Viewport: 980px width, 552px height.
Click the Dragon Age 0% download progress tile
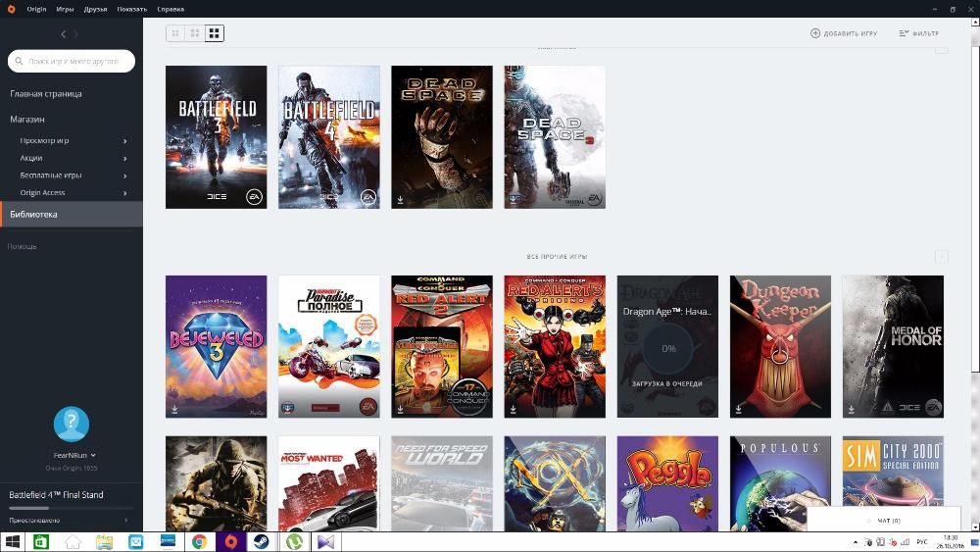pos(667,346)
